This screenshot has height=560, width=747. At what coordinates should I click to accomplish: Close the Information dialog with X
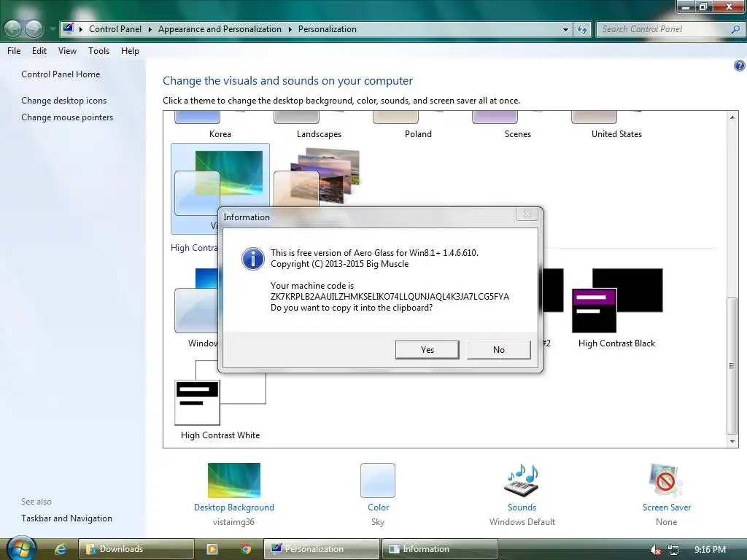[527, 214]
